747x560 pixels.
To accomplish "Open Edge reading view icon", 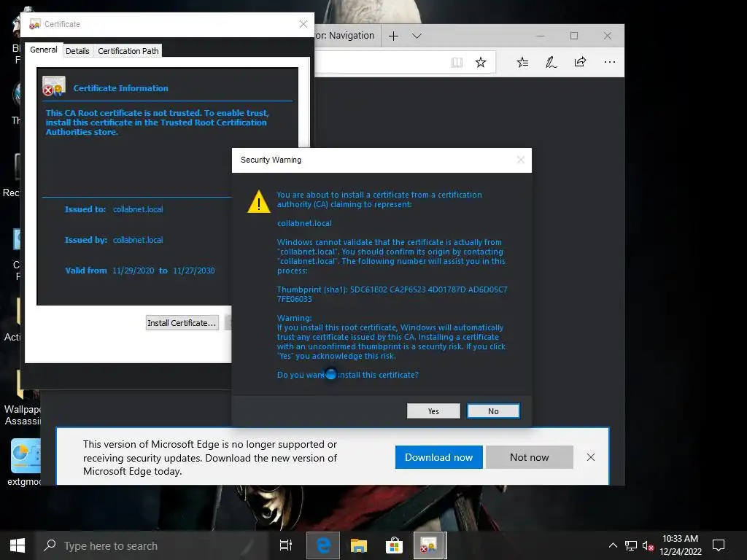I will coord(457,63).
